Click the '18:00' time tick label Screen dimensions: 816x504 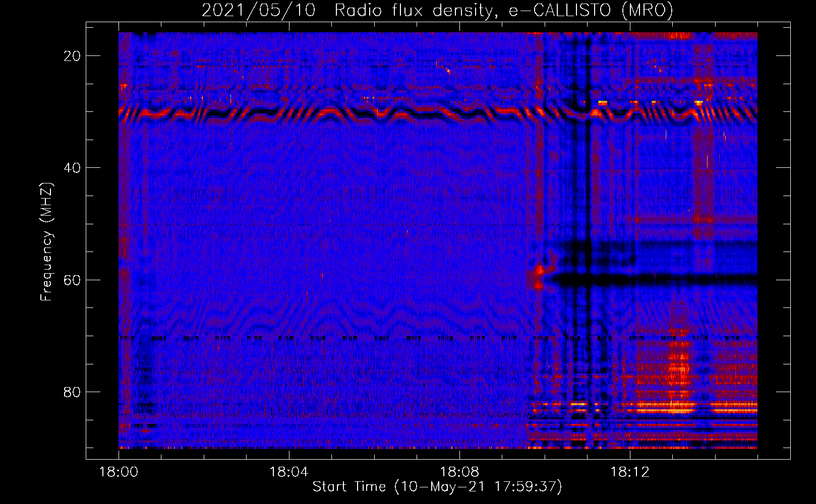(119, 472)
